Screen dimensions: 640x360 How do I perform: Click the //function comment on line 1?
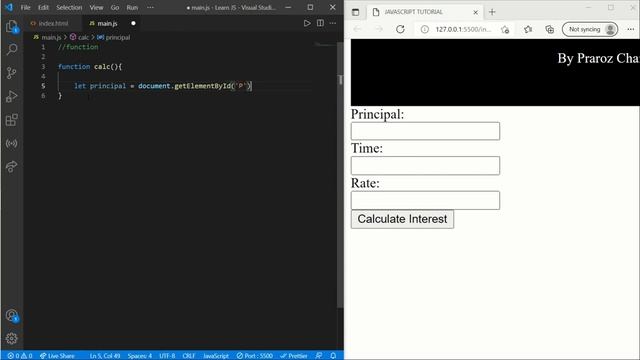[78, 47]
